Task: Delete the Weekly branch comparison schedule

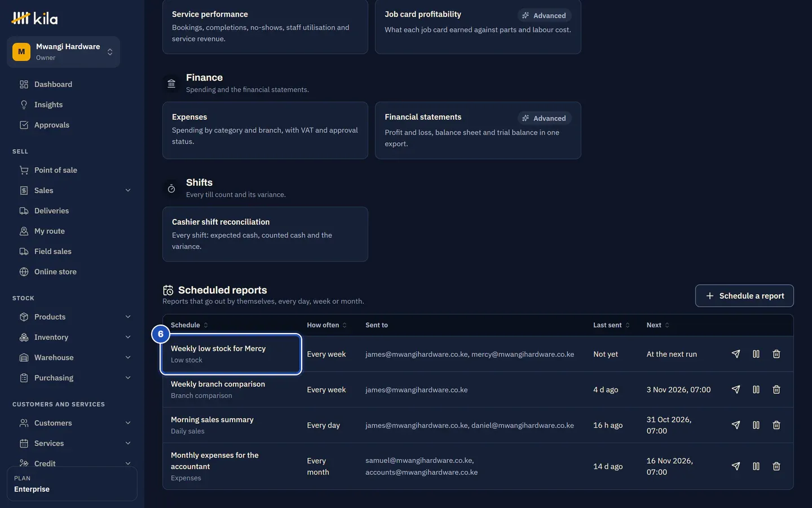Action: pyautogui.click(x=776, y=389)
